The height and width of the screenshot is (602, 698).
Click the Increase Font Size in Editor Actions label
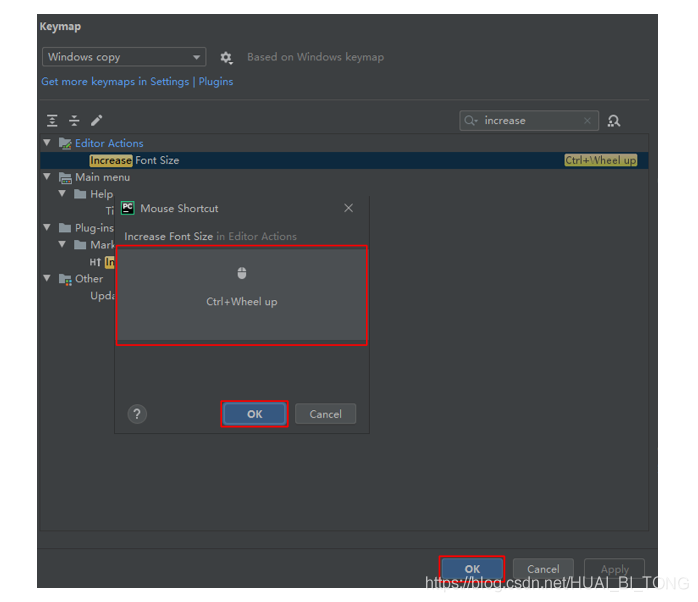(x=211, y=236)
